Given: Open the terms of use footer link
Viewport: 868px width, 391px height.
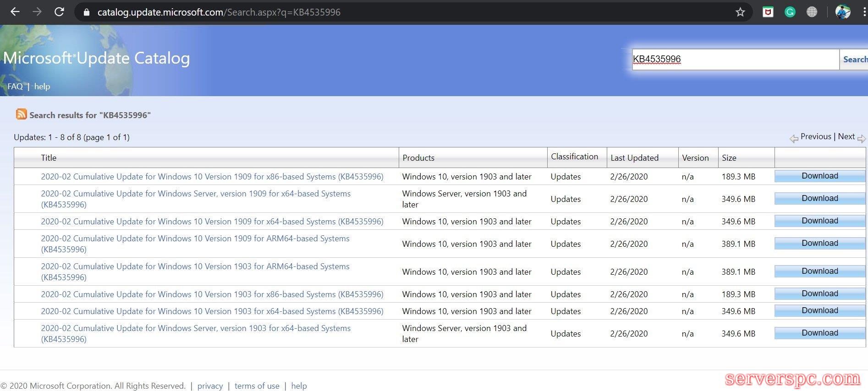Looking at the screenshot, I should (x=257, y=386).
